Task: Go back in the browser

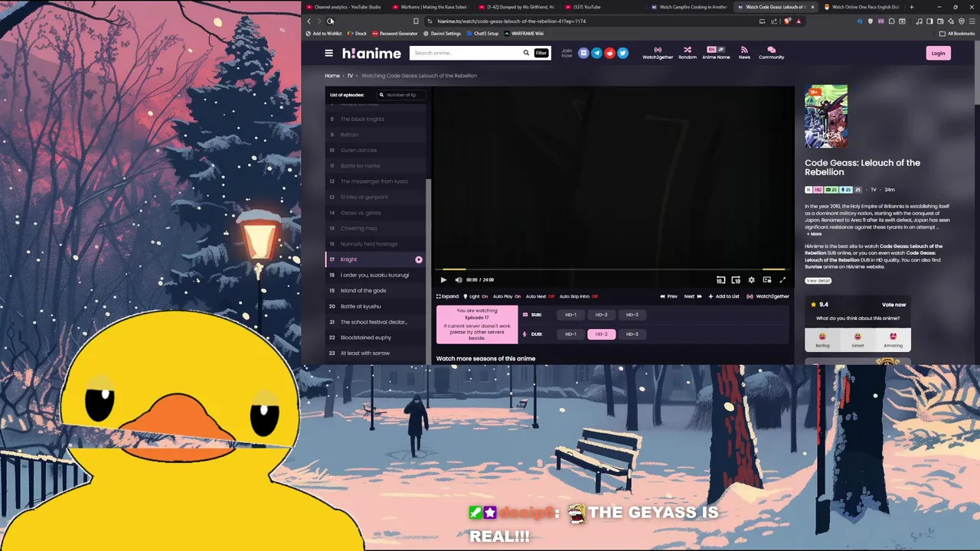Action: click(x=309, y=21)
